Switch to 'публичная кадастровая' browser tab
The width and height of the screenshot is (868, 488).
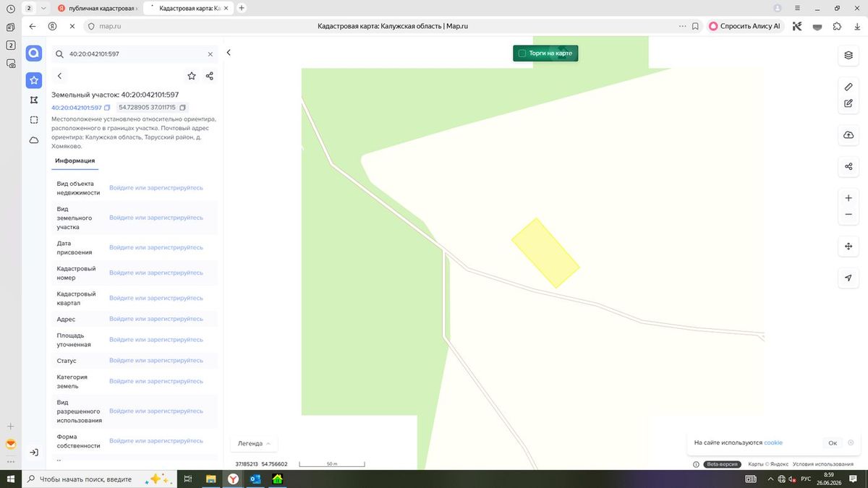pos(98,8)
